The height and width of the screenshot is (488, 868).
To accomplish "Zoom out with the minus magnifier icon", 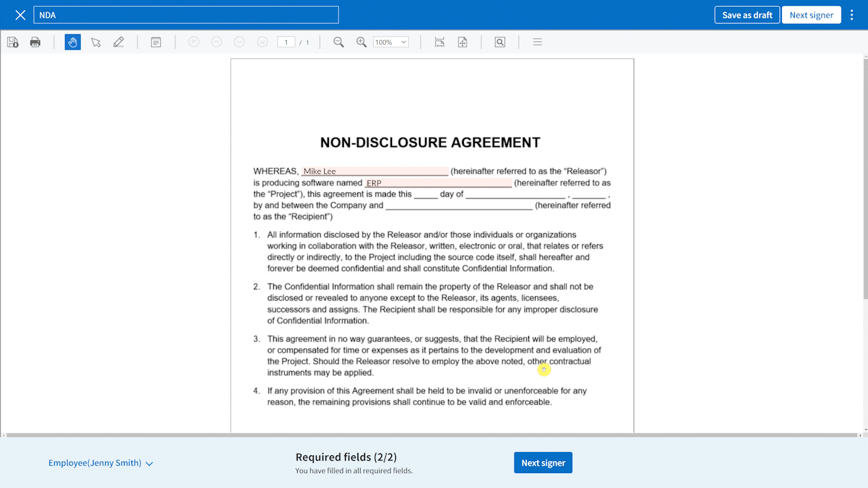I will [x=338, y=42].
